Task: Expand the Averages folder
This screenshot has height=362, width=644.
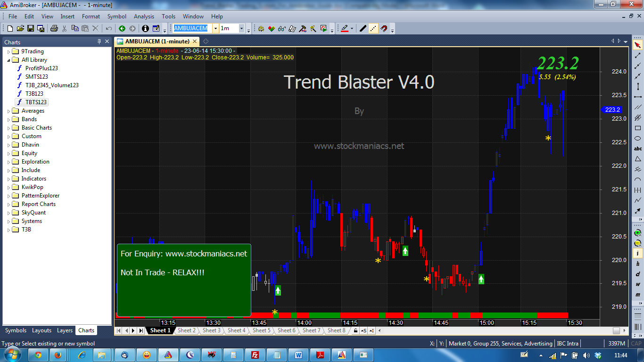Action: [8, 111]
